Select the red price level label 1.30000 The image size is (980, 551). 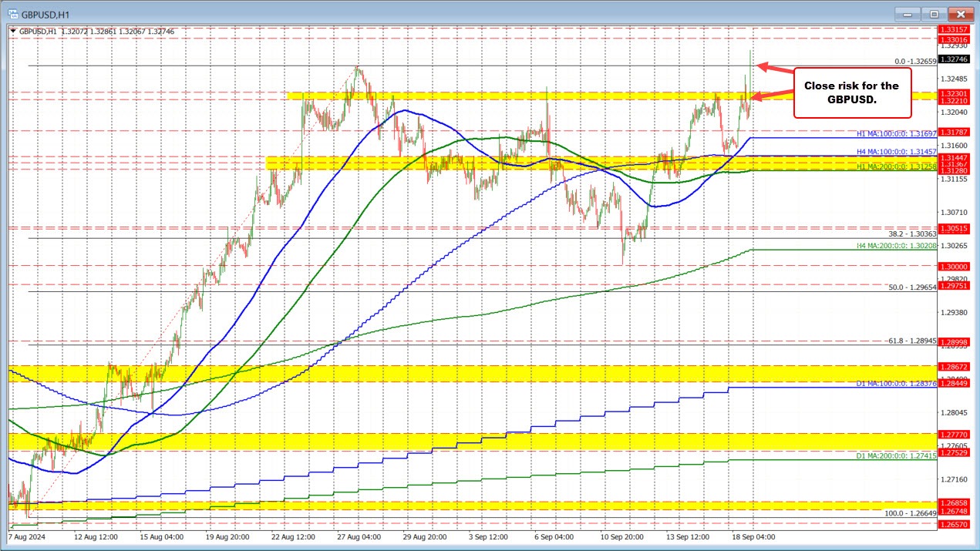pyautogui.click(x=953, y=266)
